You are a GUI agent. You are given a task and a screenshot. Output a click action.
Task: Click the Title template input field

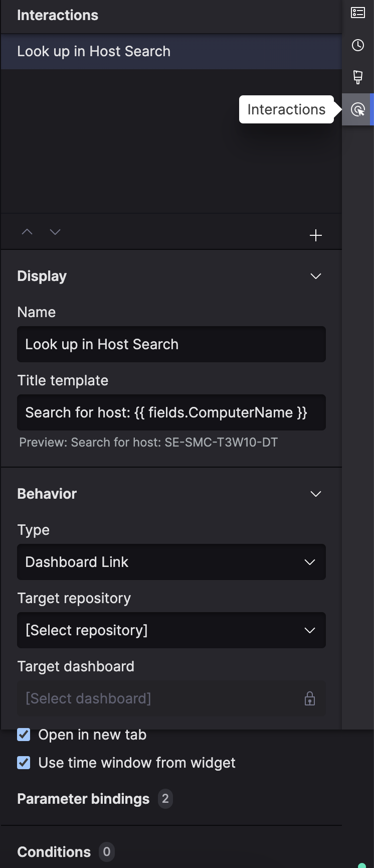[171, 412]
